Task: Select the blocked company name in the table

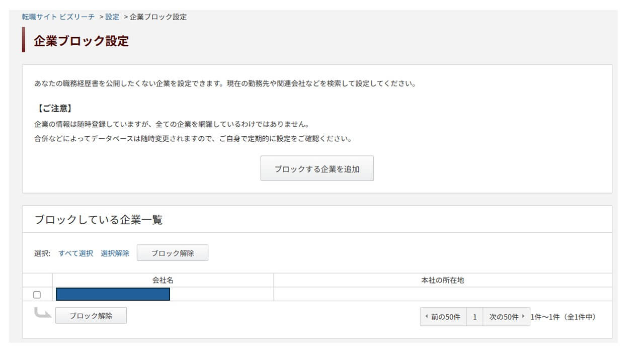Action: tap(113, 294)
